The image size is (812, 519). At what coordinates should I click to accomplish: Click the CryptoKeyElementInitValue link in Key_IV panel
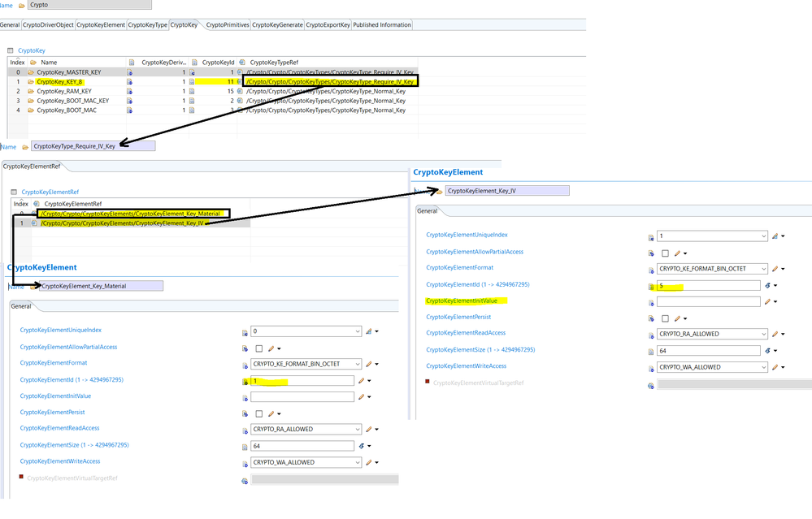(462, 301)
